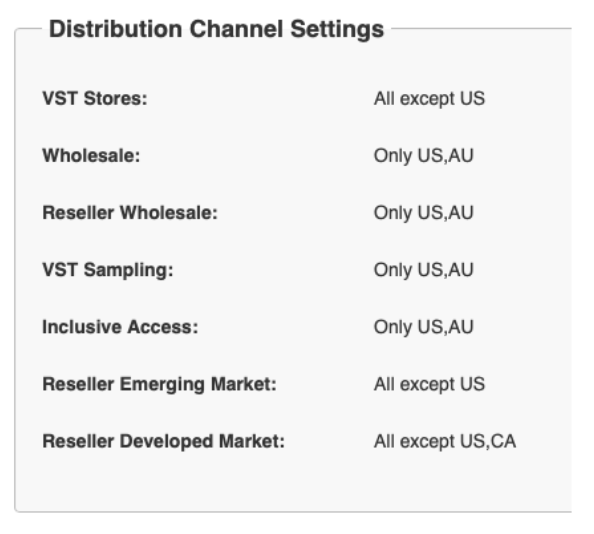Click the Only US,AU value for Reseller Wholesale
Viewport: 594px width, 534px height.
coord(424,213)
